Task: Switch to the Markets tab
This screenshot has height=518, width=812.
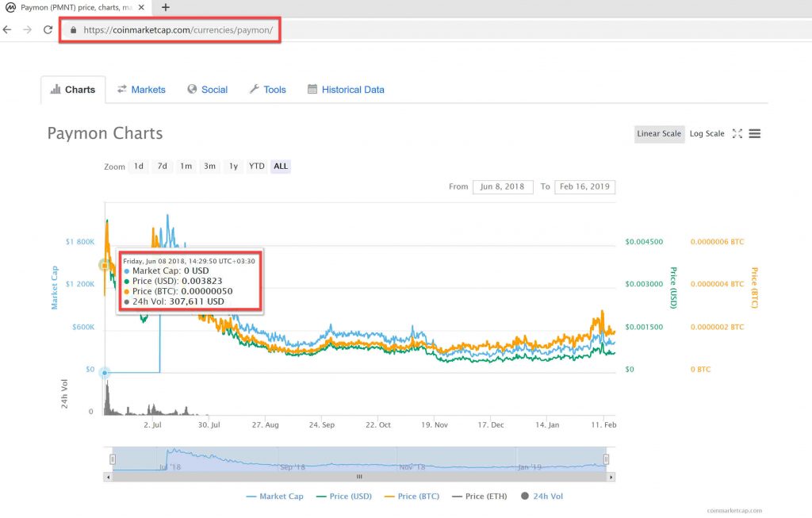Action: click(x=141, y=90)
